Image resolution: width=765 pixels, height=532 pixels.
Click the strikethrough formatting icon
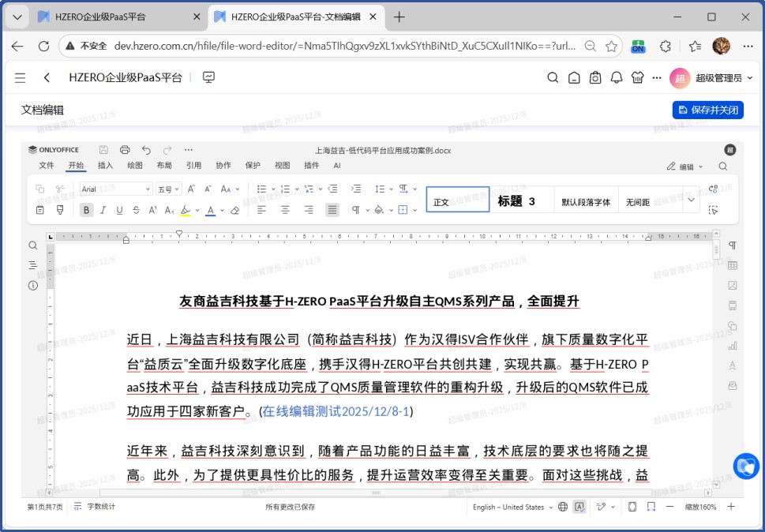[136, 210]
